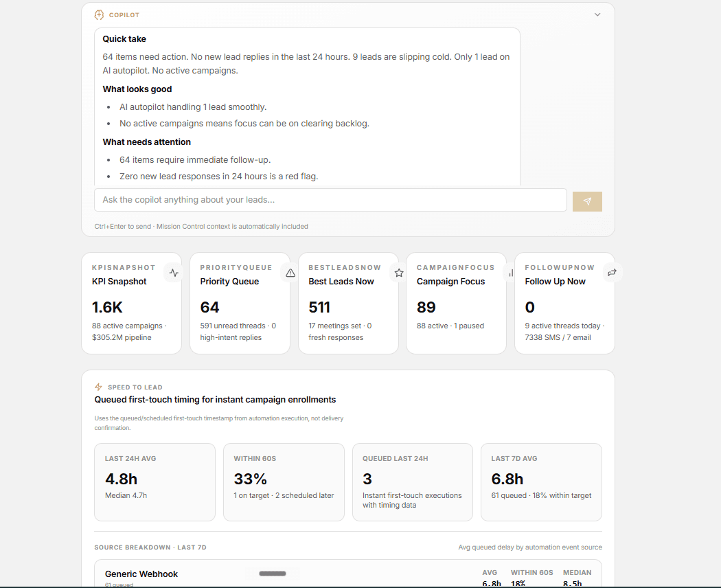Click the Generic Webhook source row
This screenshot has height=588, width=721.
tap(348, 574)
